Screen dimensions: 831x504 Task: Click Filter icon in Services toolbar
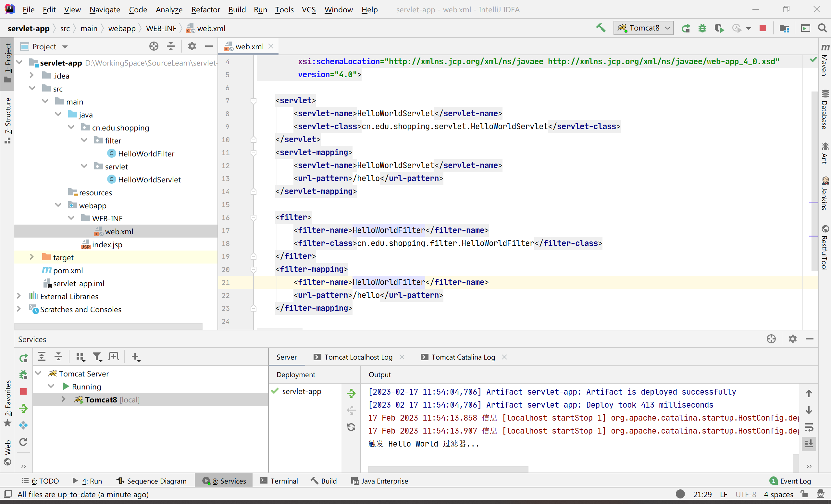click(97, 357)
